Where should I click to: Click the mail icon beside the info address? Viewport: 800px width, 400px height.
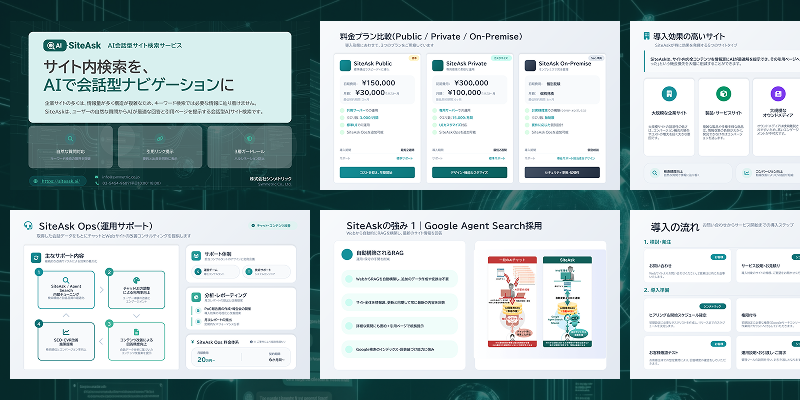click(x=96, y=177)
